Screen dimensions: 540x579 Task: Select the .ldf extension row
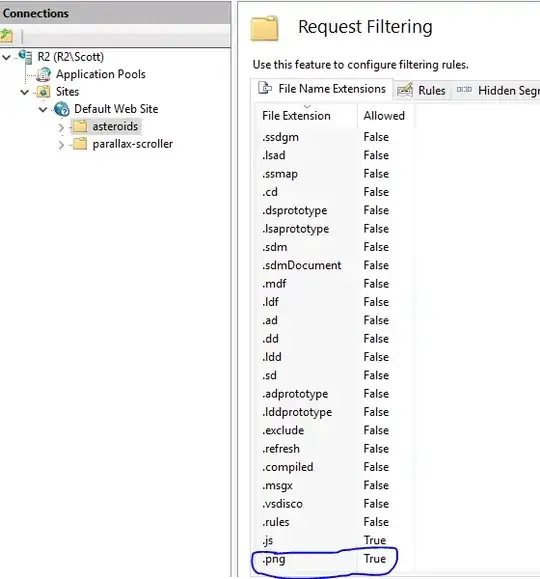334,302
